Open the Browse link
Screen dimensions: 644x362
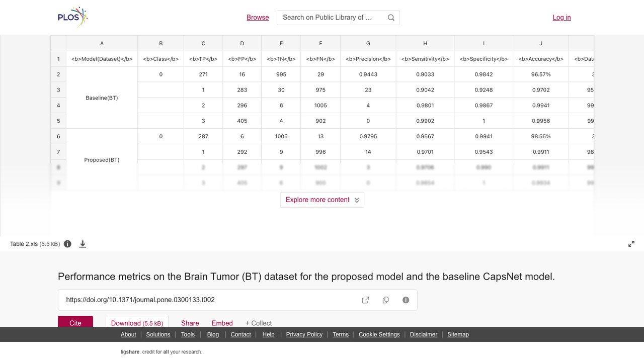[258, 17]
